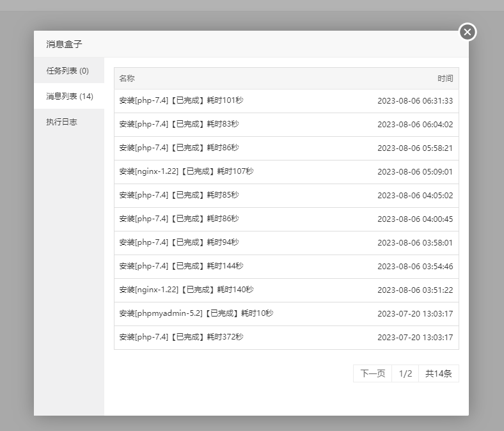Click timestamp 2023-08-06 03:54:46
504x431 pixels.
(415, 267)
